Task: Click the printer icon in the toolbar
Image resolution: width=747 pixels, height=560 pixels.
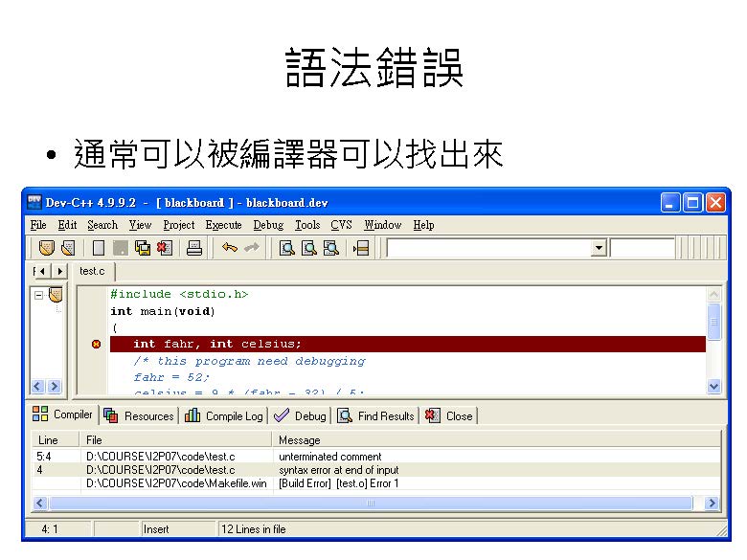Action: coord(194,249)
